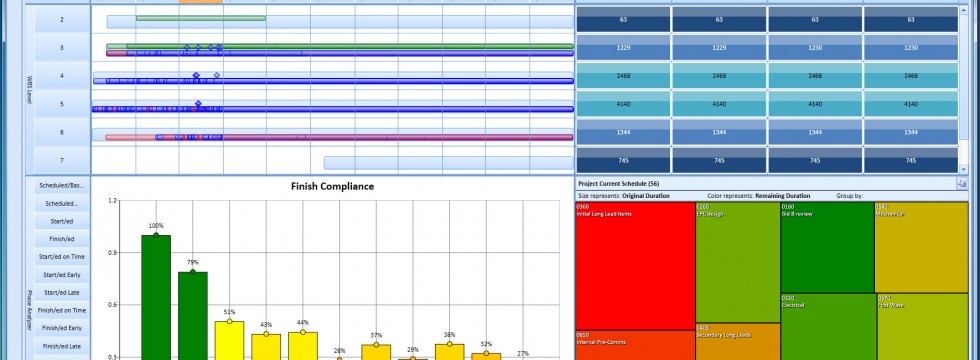
Task: Select the Start/ed metric button
Action: 62,221
